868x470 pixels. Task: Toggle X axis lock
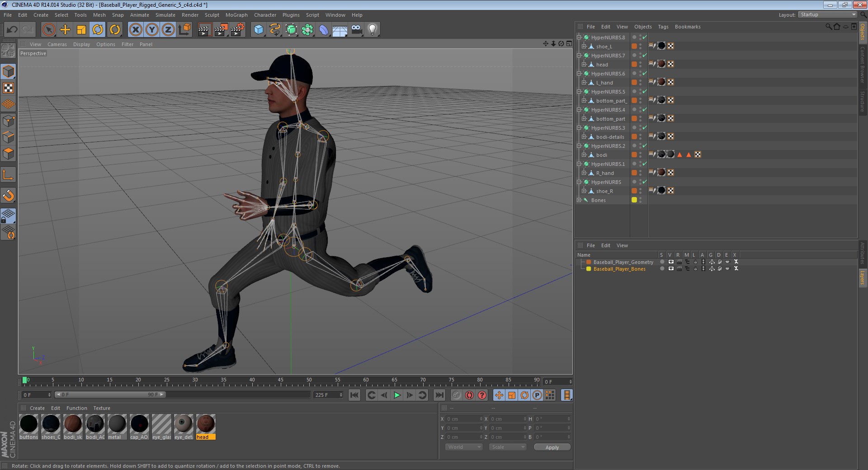click(135, 30)
